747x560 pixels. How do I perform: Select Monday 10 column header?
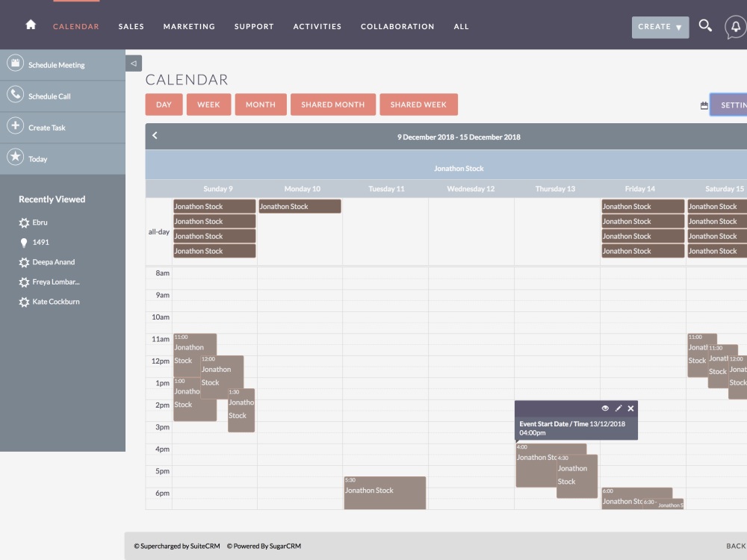[302, 189]
